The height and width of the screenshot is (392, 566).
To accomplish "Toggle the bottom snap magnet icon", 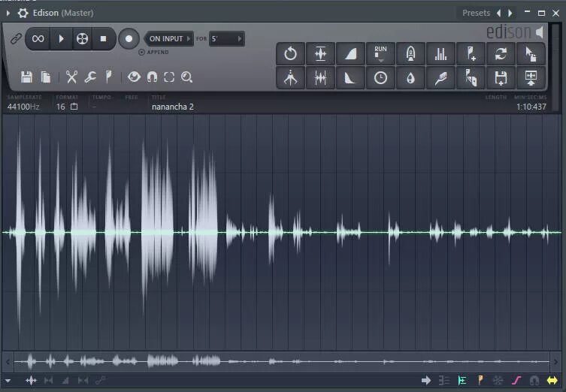I will 534,380.
